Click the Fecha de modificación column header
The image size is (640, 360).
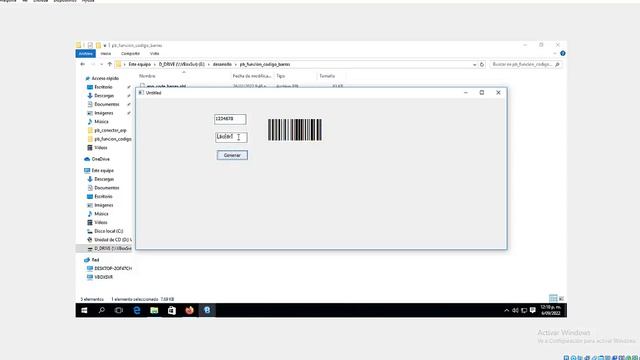(251, 76)
